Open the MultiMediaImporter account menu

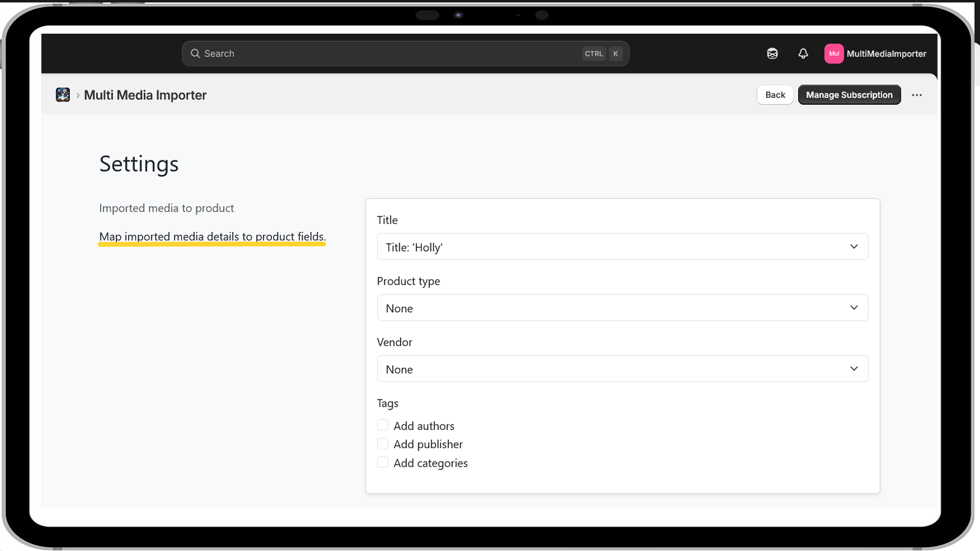(875, 54)
